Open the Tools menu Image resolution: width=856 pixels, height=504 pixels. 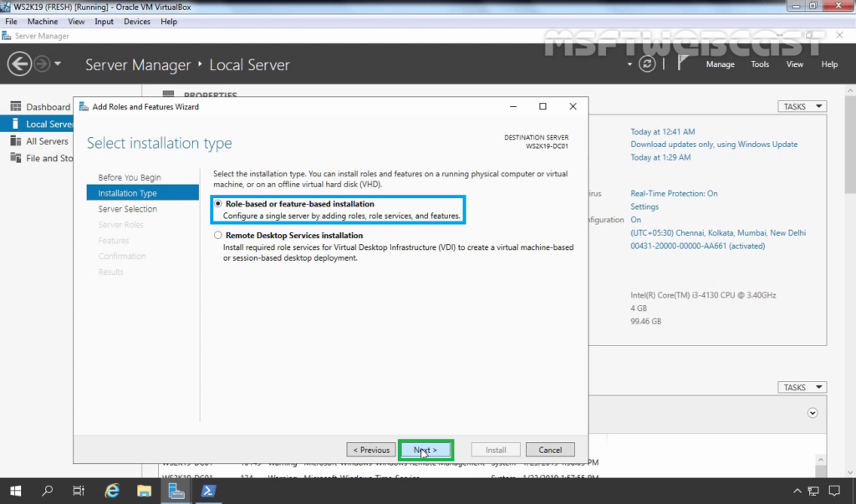pyautogui.click(x=759, y=64)
